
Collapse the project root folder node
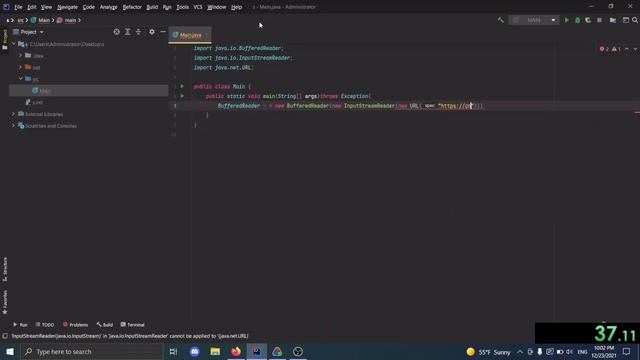[x=13, y=44]
